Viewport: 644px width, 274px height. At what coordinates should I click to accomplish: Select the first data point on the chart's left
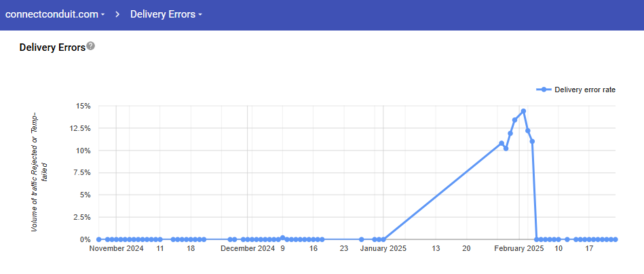[99, 239]
